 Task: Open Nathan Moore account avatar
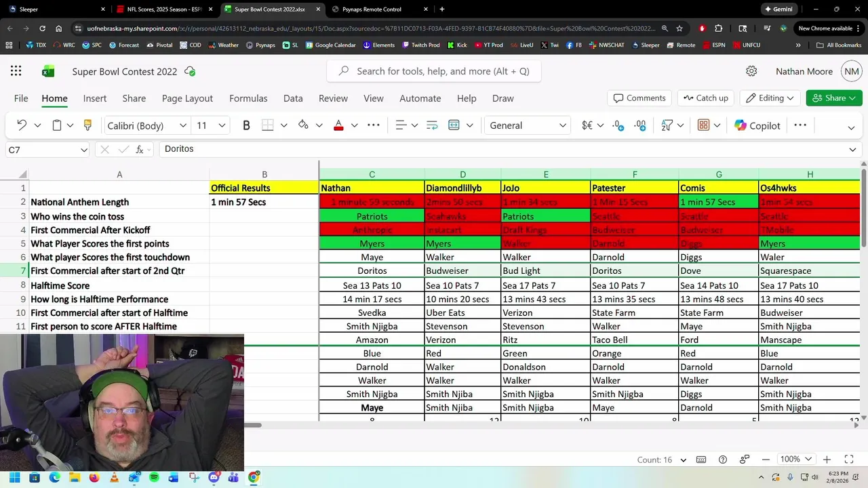(x=852, y=71)
